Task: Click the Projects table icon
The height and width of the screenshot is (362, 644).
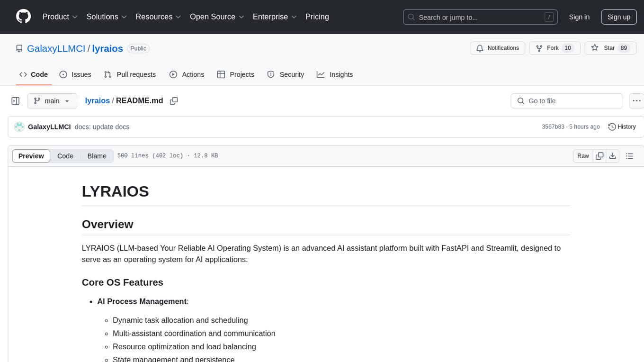Action: coord(221,74)
